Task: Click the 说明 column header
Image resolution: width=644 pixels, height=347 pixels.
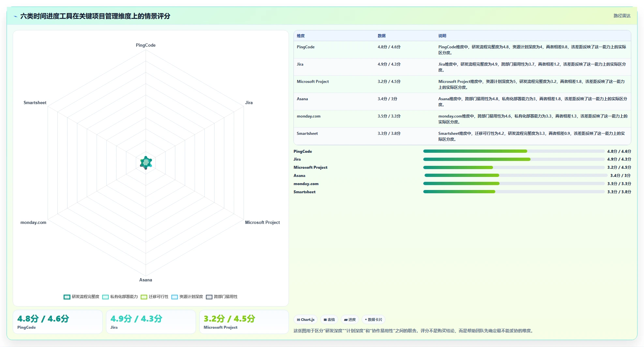Action: (x=442, y=36)
